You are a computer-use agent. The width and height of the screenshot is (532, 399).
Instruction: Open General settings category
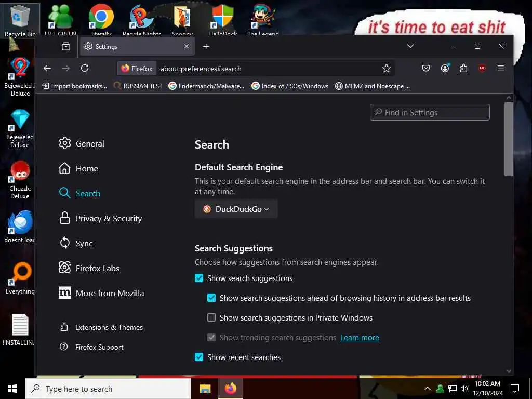[x=82, y=143]
